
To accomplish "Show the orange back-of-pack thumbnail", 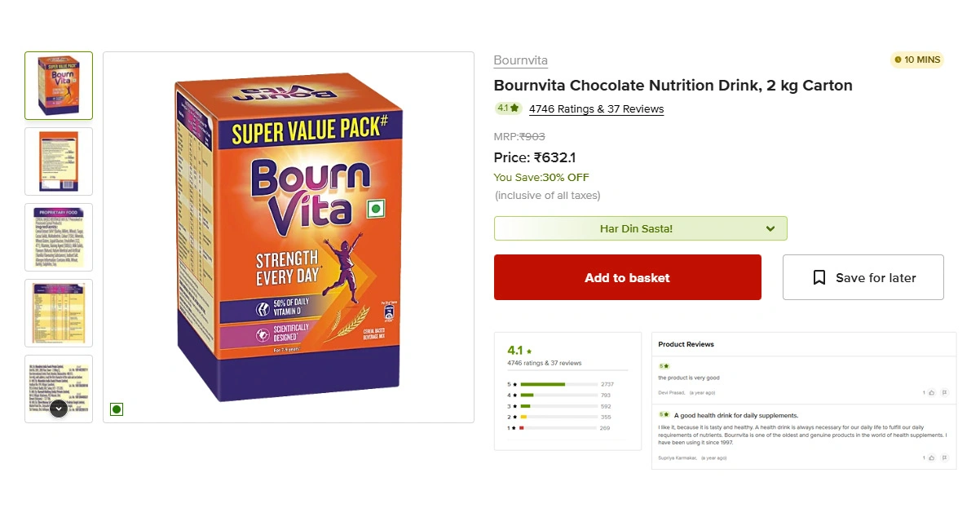I will [x=59, y=161].
